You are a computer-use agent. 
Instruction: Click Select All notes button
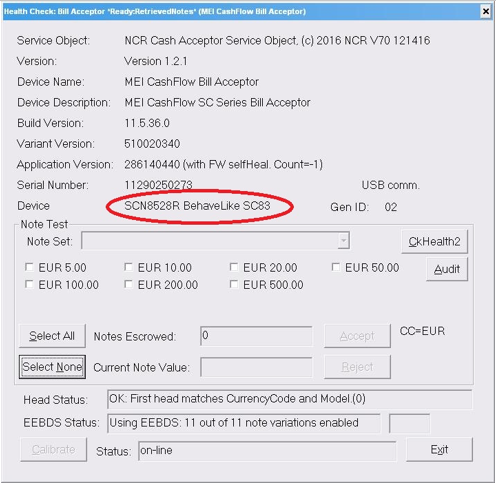click(x=52, y=336)
